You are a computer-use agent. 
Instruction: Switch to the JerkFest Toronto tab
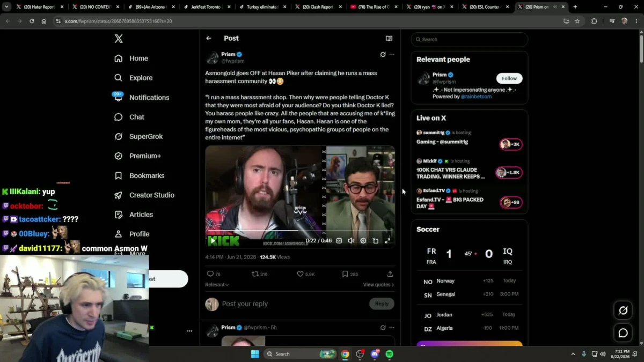coord(207,7)
